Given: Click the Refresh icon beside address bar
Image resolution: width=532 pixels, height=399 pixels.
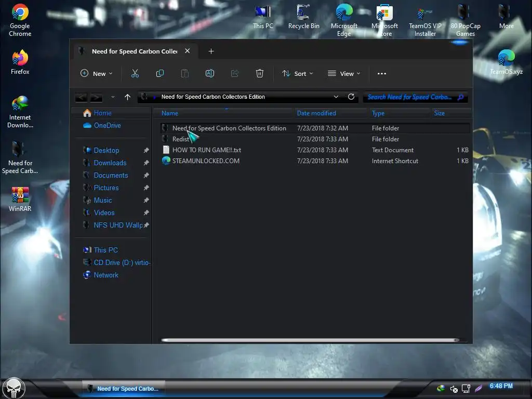Looking at the screenshot, I should [351, 97].
